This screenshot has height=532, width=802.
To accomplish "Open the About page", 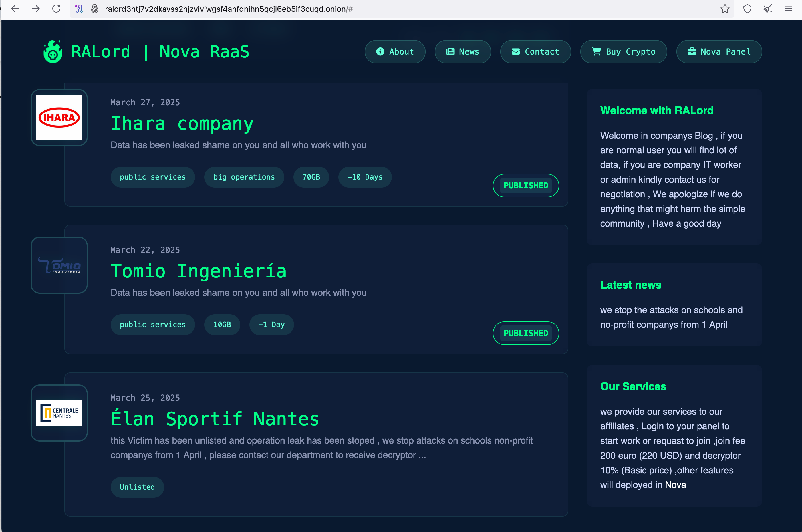I will click(395, 52).
